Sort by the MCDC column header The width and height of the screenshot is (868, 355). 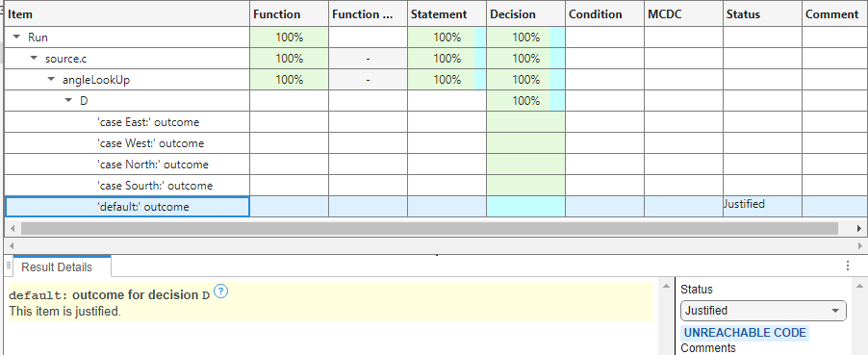pyautogui.click(x=683, y=14)
